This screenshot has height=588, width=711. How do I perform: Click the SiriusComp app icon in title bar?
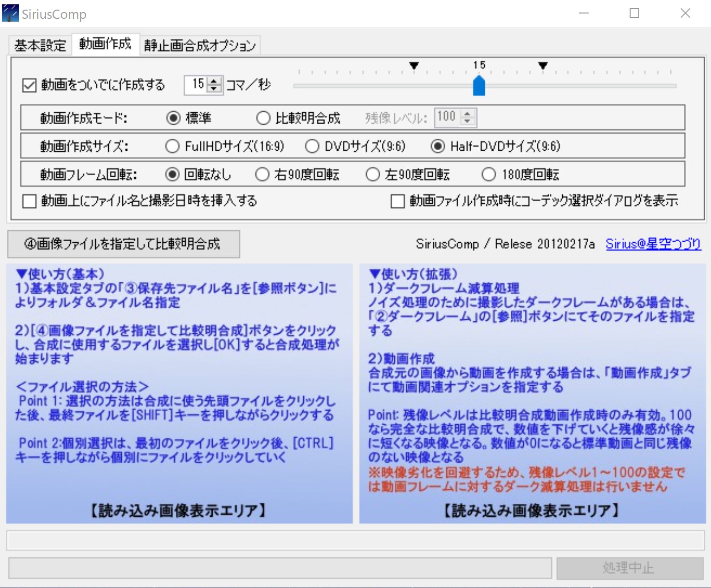click(x=11, y=13)
